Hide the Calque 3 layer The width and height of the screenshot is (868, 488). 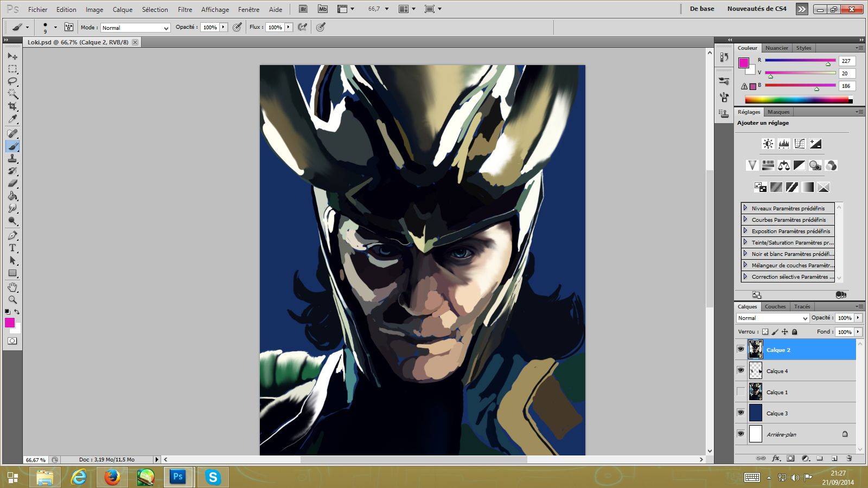(x=741, y=413)
